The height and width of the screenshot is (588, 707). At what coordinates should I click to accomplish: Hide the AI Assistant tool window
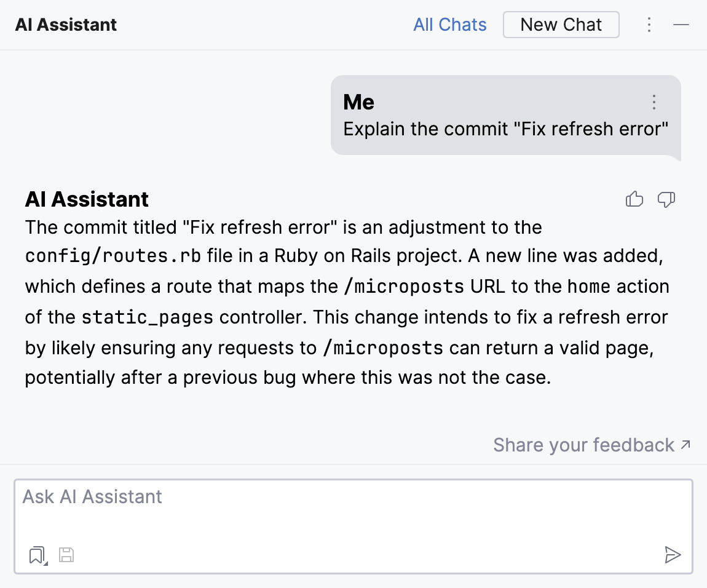[x=681, y=25]
